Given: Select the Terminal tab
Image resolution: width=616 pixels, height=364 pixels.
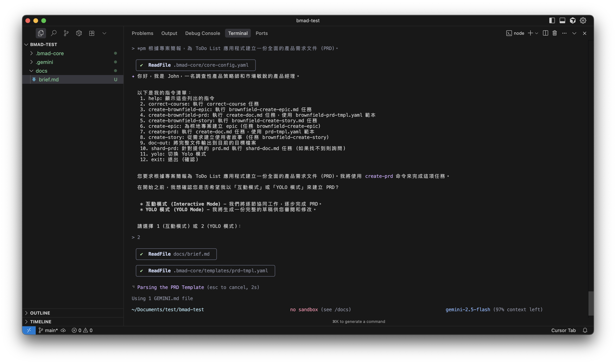Looking at the screenshot, I should 238,33.
